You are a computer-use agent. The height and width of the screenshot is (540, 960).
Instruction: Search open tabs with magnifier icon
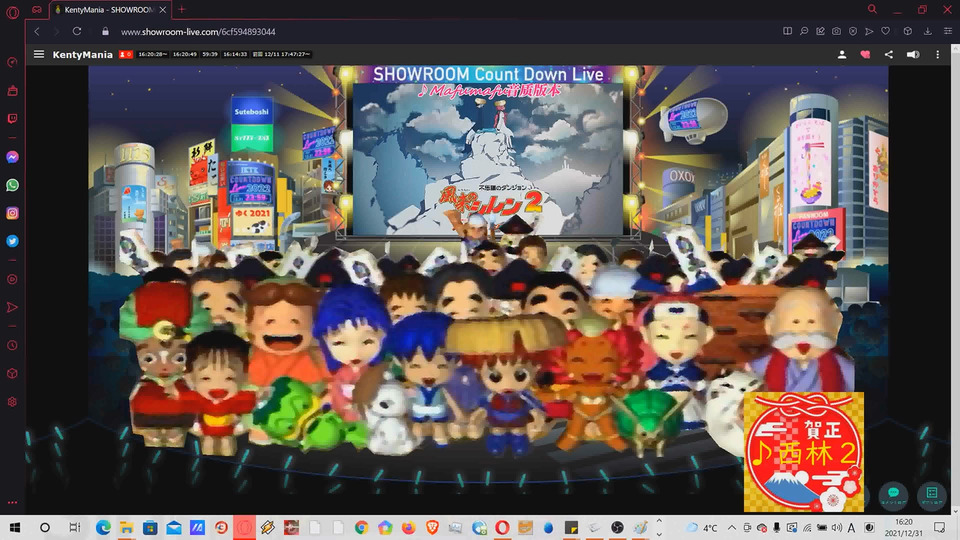872,9
